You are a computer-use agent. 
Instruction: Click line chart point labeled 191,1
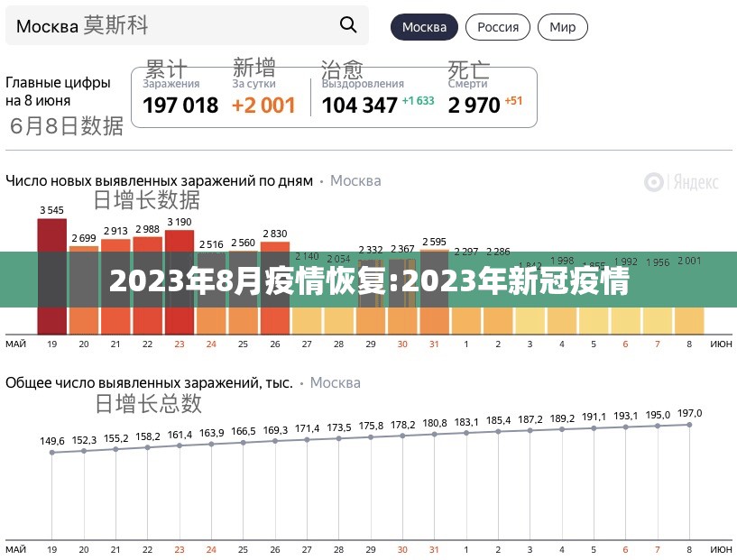pyautogui.click(x=594, y=428)
